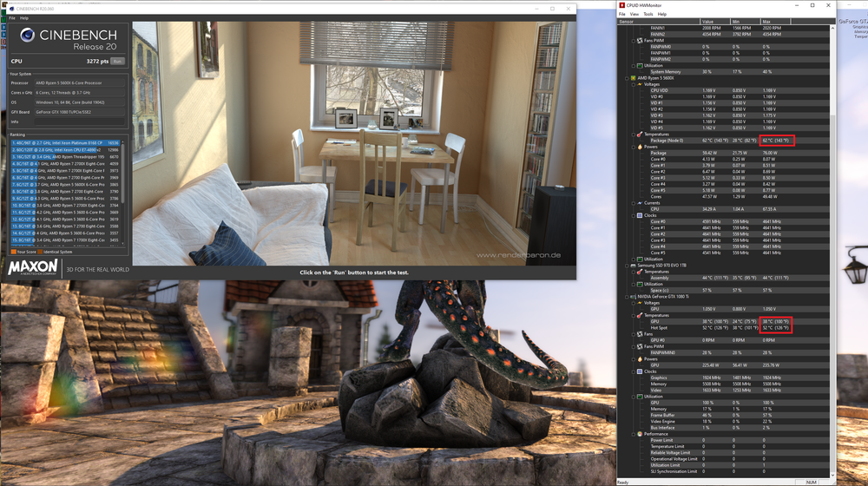Viewport: 868px width, 486px height.
Task: Click the HWMonitor scroll-down arrow
Action: [x=832, y=475]
